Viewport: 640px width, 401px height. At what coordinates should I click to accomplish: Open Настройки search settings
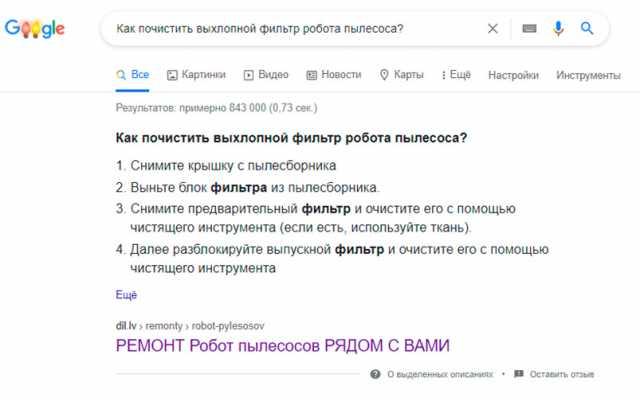[513, 75]
